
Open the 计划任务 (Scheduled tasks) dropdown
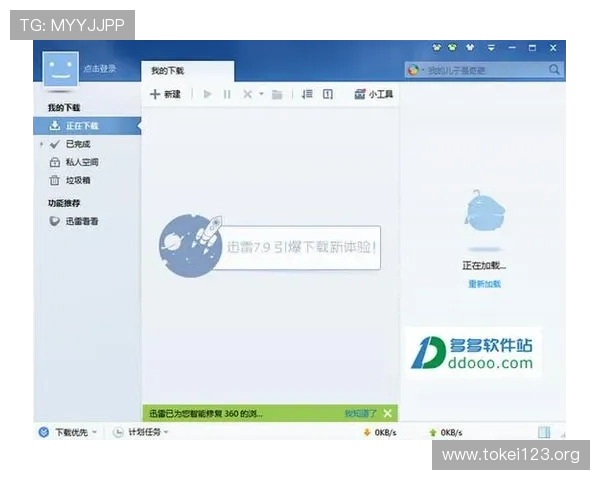pyautogui.click(x=140, y=432)
